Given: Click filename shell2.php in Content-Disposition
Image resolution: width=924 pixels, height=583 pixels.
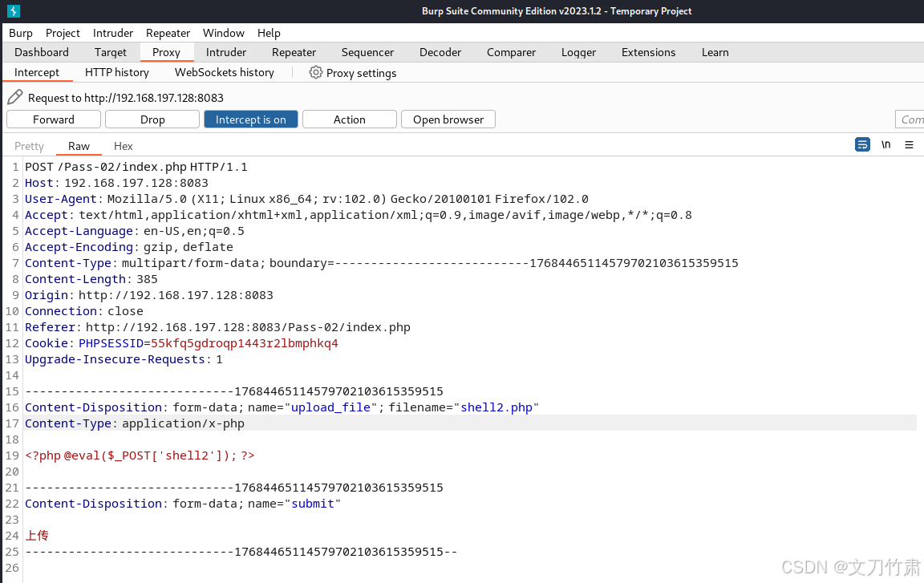Looking at the screenshot, I should coord(496,407).
